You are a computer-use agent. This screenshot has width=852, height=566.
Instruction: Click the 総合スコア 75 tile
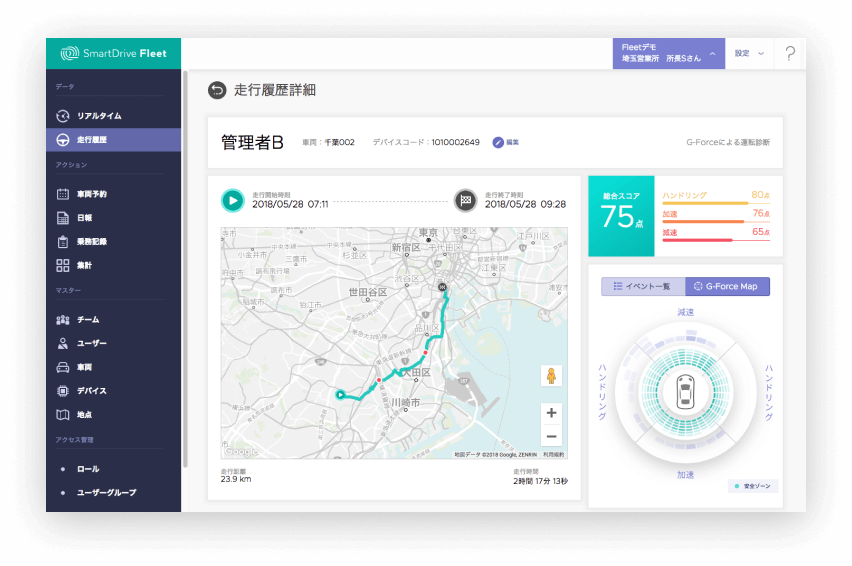click(622, 216)
